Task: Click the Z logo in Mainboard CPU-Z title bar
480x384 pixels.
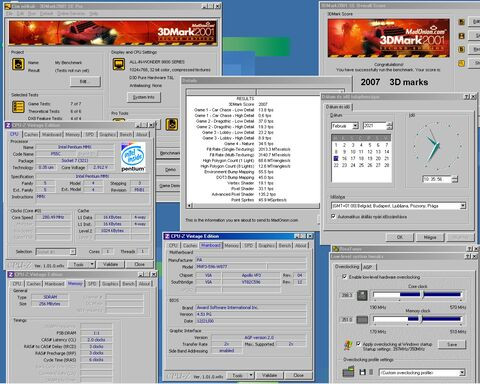Action: [167, 236]
